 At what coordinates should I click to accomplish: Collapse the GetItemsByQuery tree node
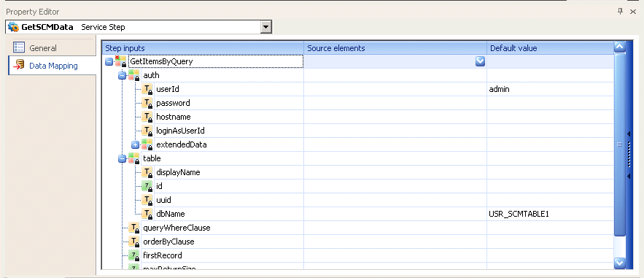pos(109,61)
